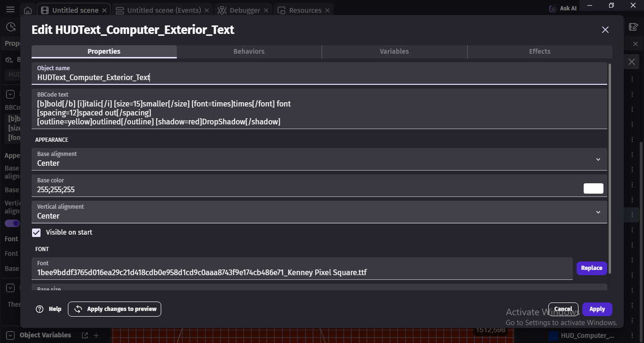Open the Ask AI assistant
The height and width of the screenshot is (343, 644).
[563, 8]
